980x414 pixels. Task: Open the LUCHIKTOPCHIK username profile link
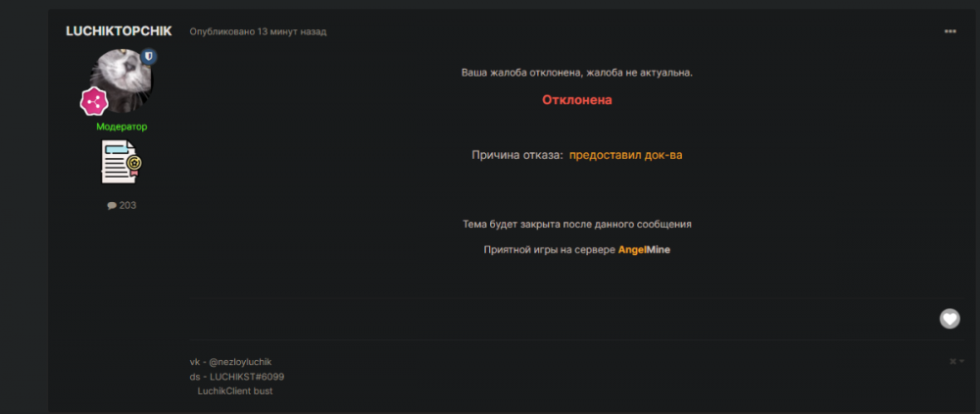click(119, 30)
